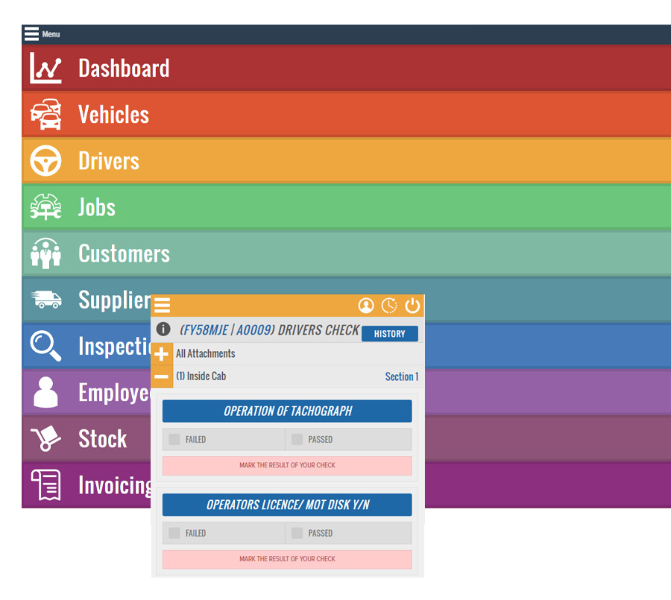Open the user profile icon in the mobile header
Viewport: 671px width, 600px height.
coord(366,306)
